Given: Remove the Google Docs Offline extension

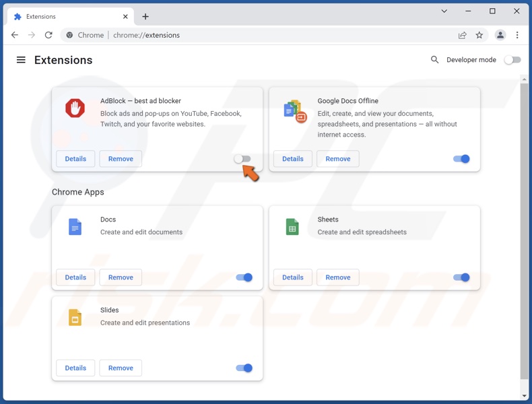Looking at the screenshot, I should (x=338, y=159).
